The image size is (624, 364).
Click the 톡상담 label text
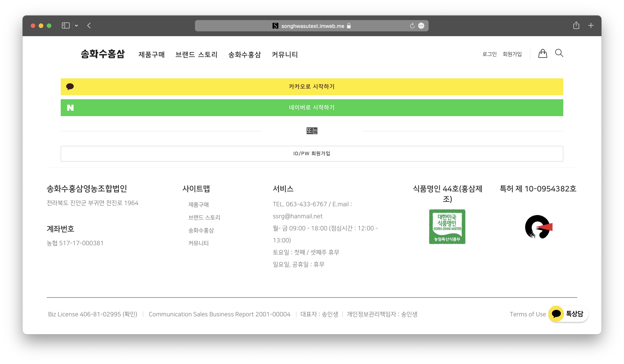[575, 314]
